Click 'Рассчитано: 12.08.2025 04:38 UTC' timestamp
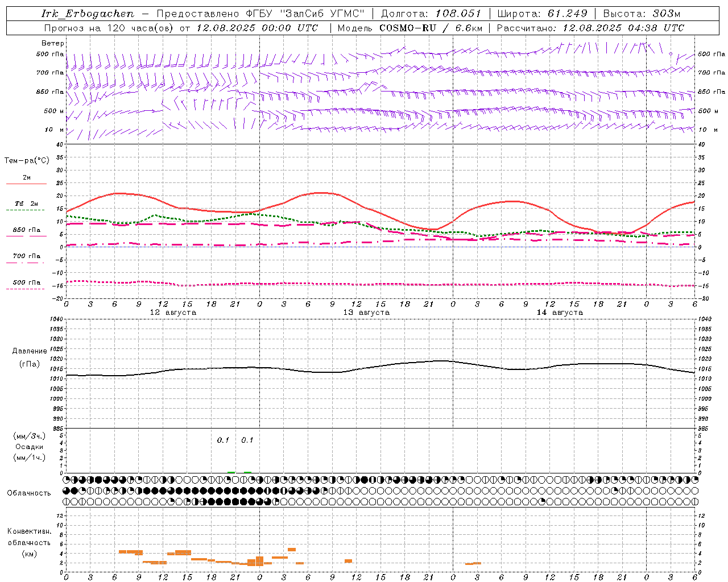Image resolution: width=728 pixels, height=582 pixels. (x=590, y=28)
